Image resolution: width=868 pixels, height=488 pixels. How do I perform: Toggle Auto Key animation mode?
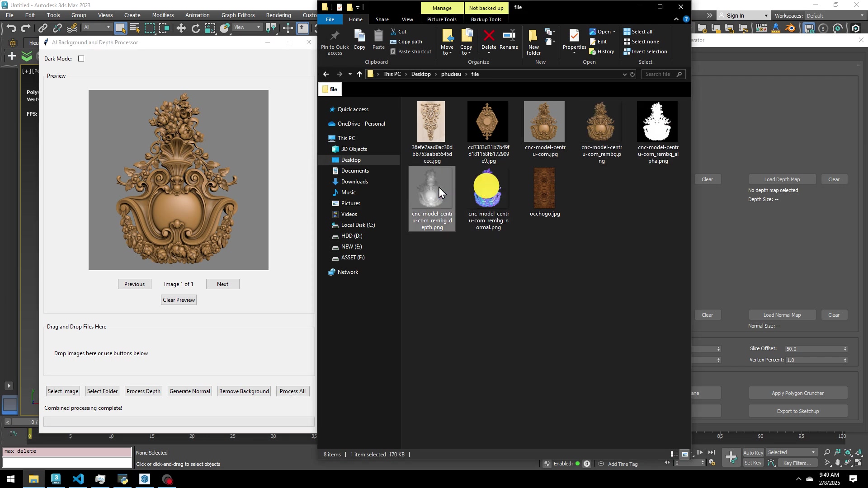pyautogui.click(x=753, y=452)
